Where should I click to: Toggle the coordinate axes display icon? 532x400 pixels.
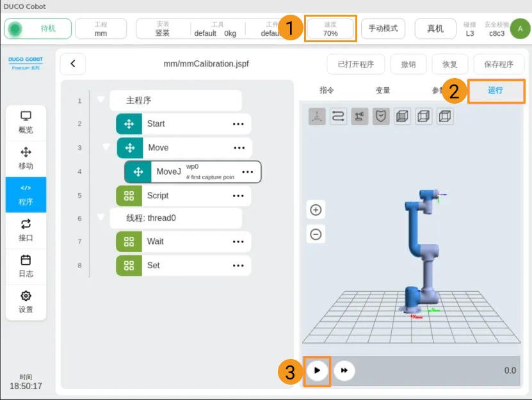click(317, 116)
